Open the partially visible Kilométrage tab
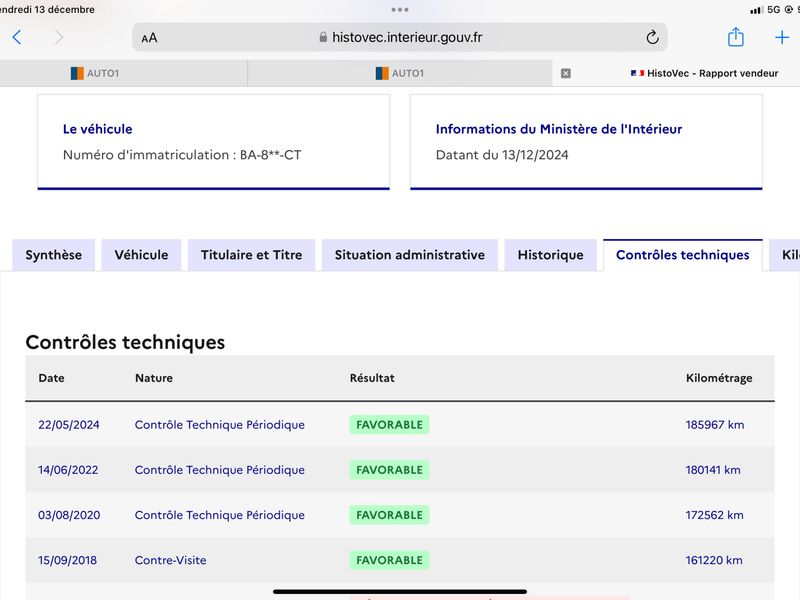 coord(786,255)
